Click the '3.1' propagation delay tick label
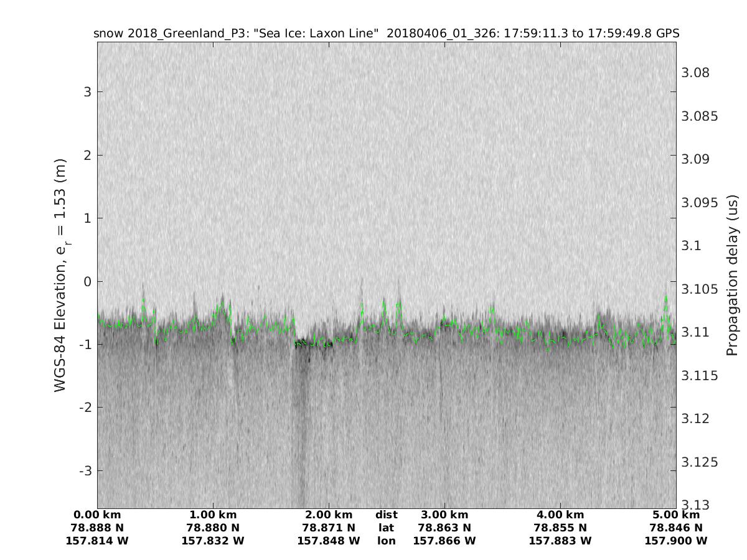Image resolution: width=747 pixels, height=560 pixels. [x=692, y=246]
